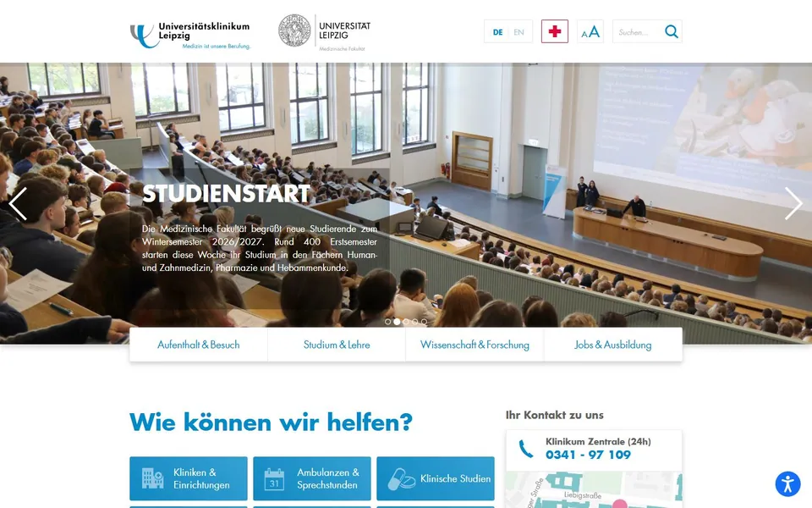Open the Aufenthalt & Besuch tab
Image resolution: width=812 pixels, height=508 pixels.
pyautogui.click(x=198, y=345)
